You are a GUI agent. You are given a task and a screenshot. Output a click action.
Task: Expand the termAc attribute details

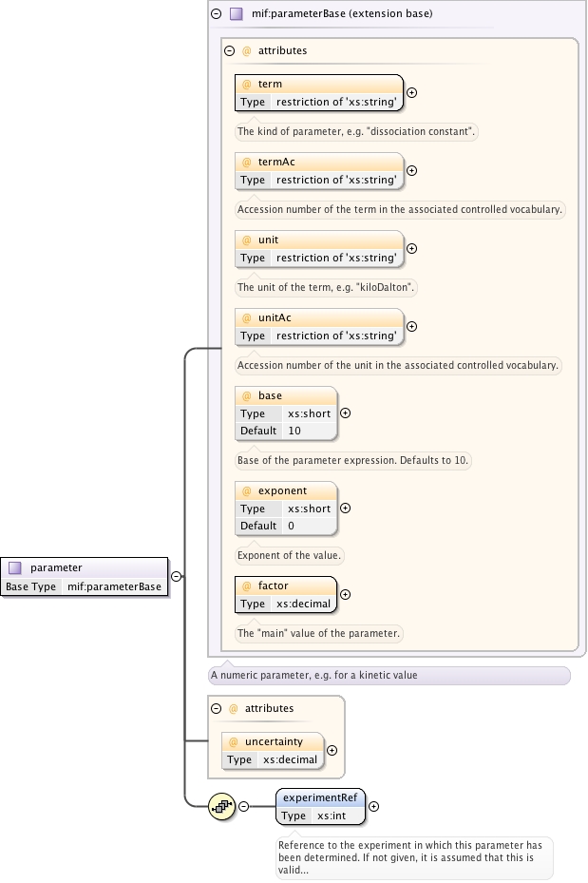(411, 171)
